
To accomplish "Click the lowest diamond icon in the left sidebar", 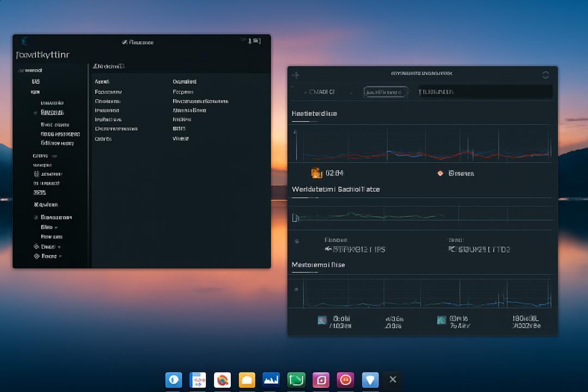I will pos(37,256).
